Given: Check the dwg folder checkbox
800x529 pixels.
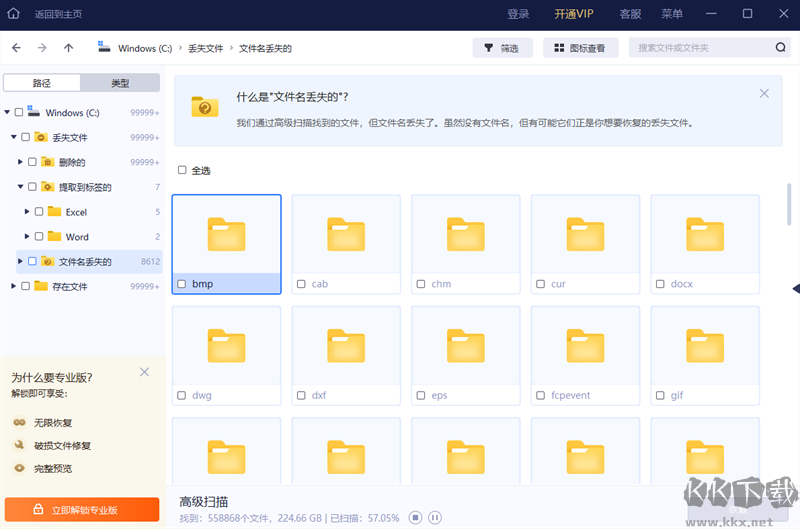Looking at the screenshot, I should tap(182, 395).
